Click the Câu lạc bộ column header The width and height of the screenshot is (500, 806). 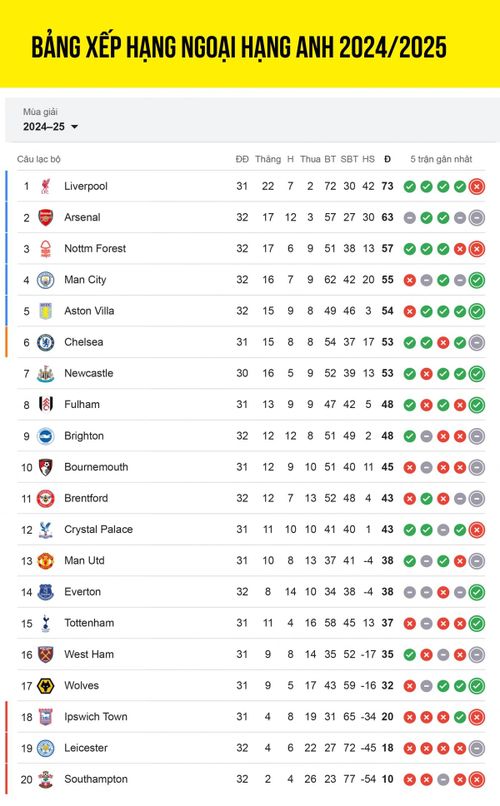[x=39, y=159]
